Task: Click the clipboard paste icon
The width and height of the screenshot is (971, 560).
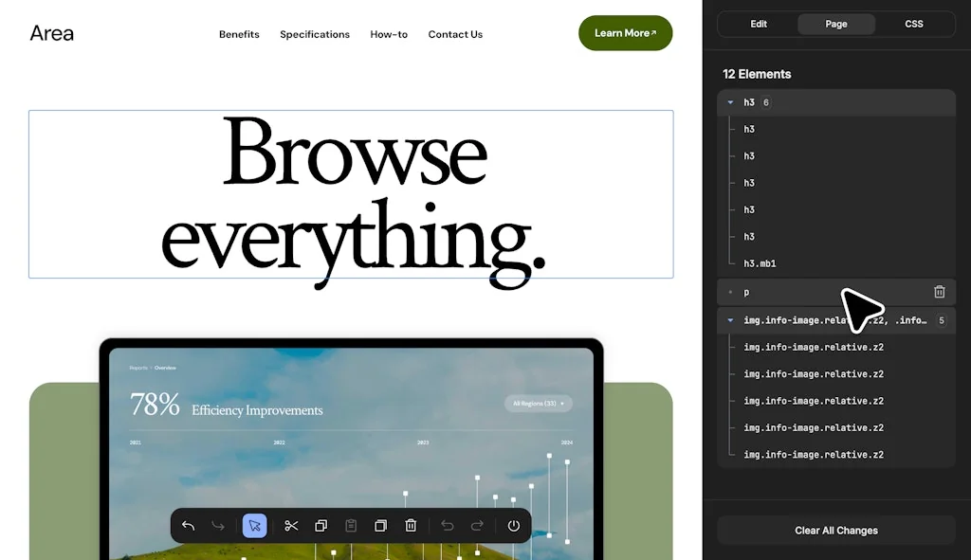Action: pos(351,526)
